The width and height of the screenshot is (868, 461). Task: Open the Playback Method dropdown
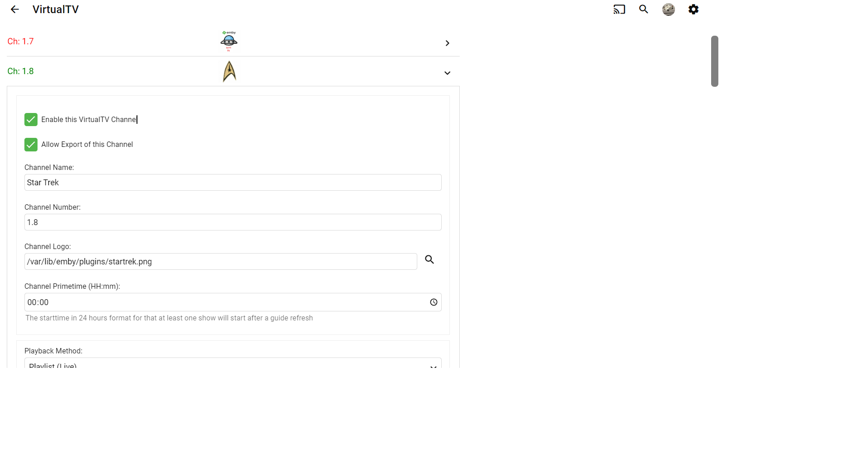coord(233,363)
